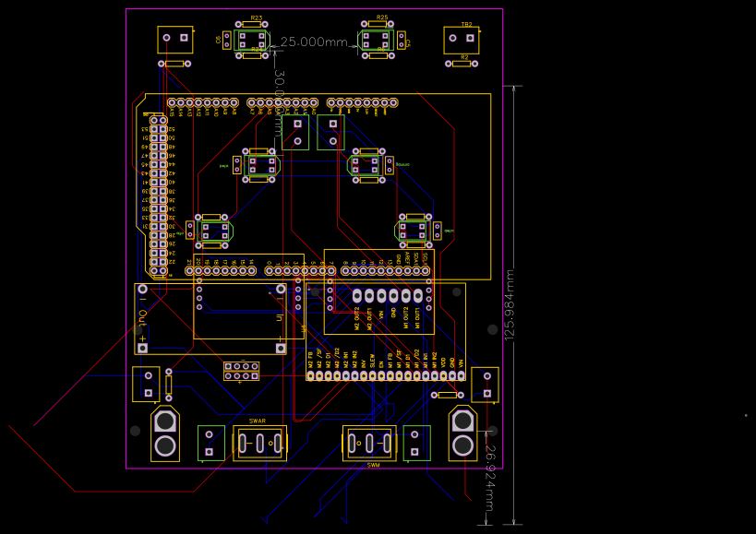Select the VIN pin on the bottom header
The image size is (756, 534).
pyautogui.click(x=461, y=376)
